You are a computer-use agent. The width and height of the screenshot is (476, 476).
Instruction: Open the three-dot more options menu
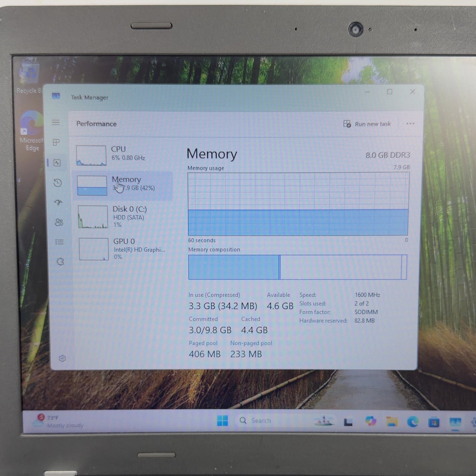pyautogui.click(x=410, y=124)
